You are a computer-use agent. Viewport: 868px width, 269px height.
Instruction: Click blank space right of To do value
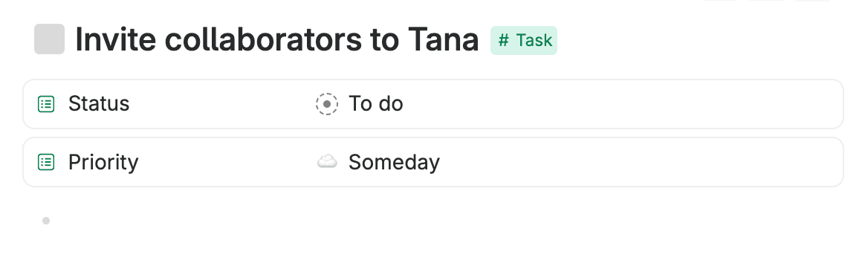click(620, 104)
